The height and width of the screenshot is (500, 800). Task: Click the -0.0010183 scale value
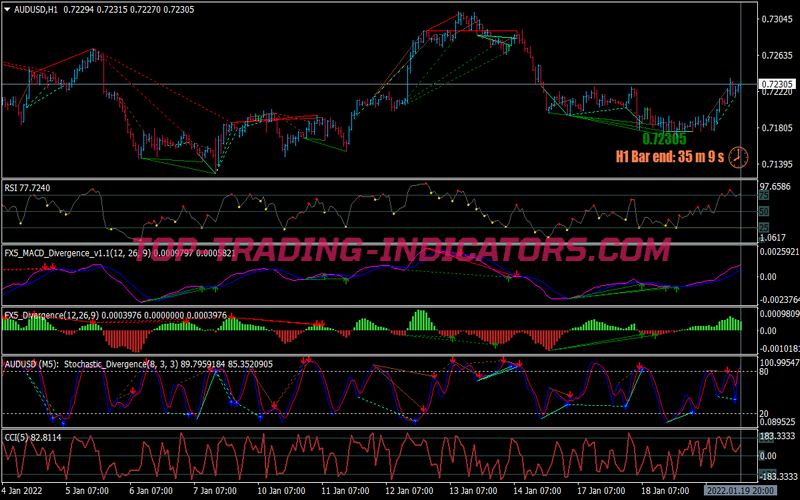click(779, 349)
